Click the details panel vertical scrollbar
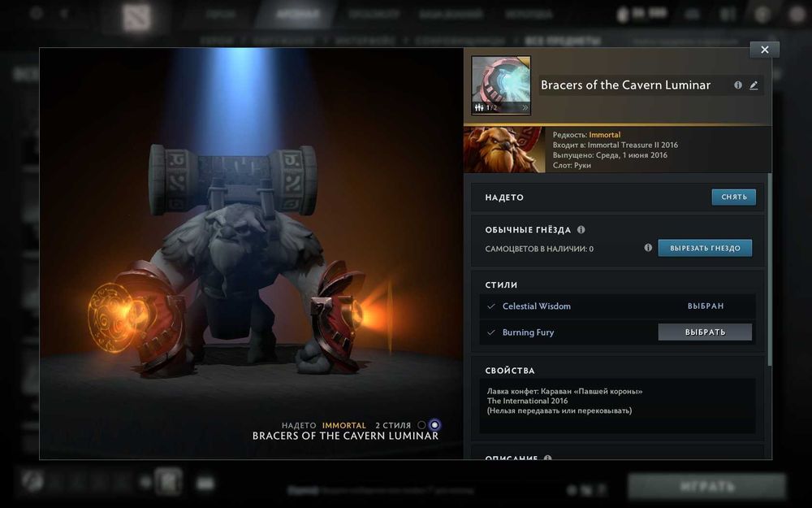Screen dimensions: 812x508 pos(769,270)
